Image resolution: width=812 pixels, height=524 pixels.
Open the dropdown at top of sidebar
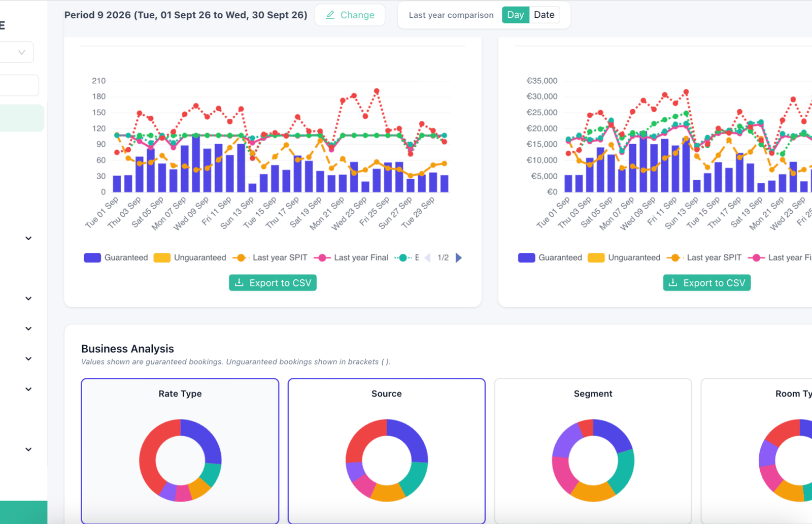[x=16, y=52]
